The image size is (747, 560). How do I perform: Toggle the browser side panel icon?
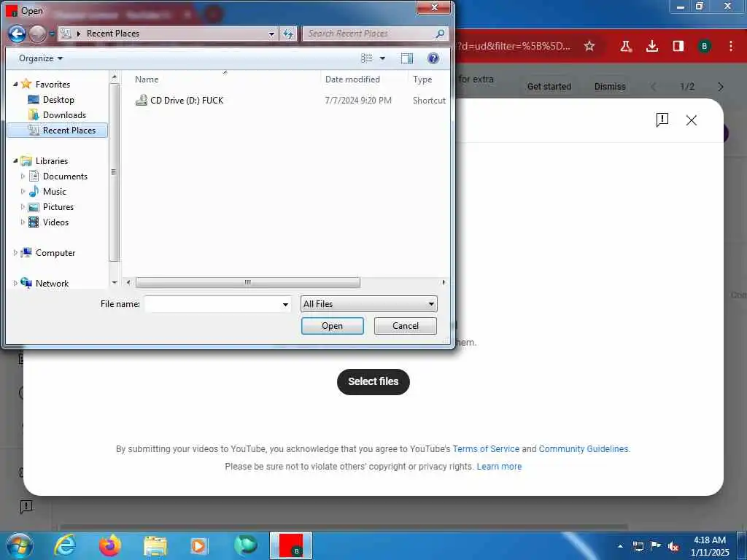pos(678,46)
